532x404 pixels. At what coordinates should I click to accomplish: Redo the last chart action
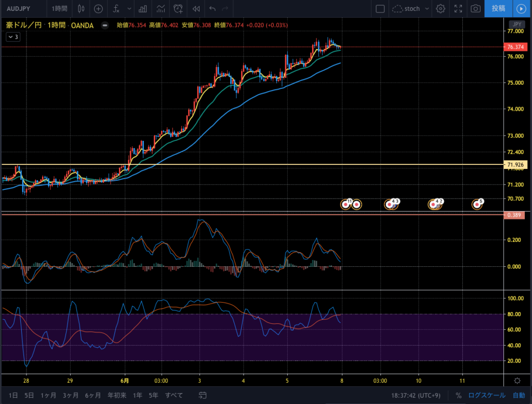[x=225, y=8]
